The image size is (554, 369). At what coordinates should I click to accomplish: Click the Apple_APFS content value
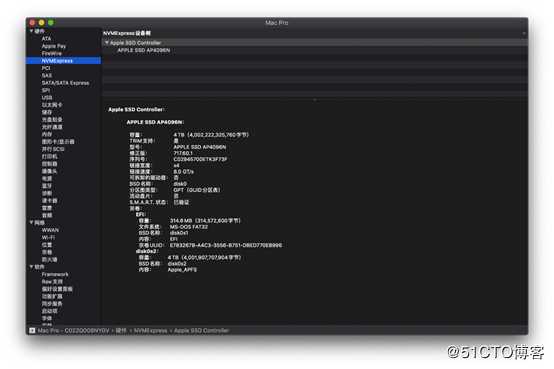(x=182, y=270)
